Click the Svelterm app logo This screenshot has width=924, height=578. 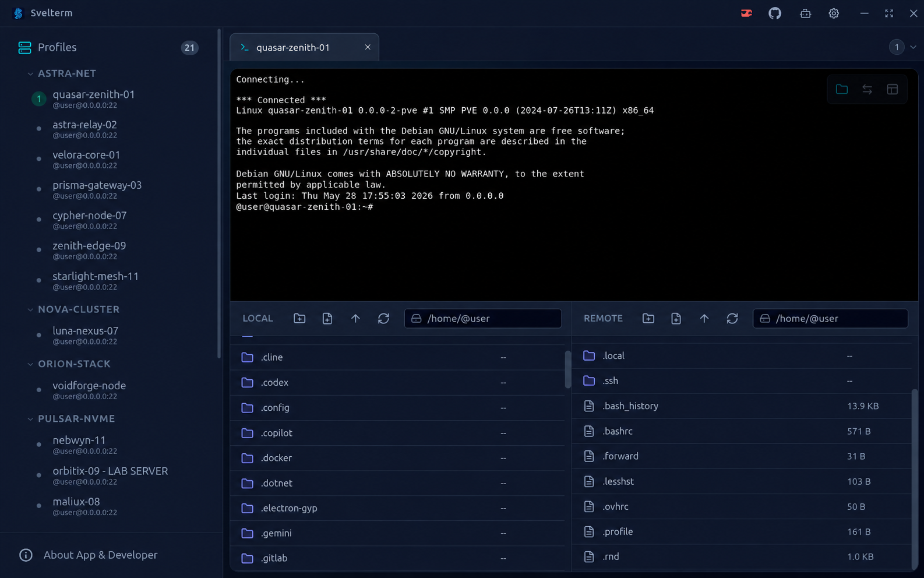pos(18,13)
